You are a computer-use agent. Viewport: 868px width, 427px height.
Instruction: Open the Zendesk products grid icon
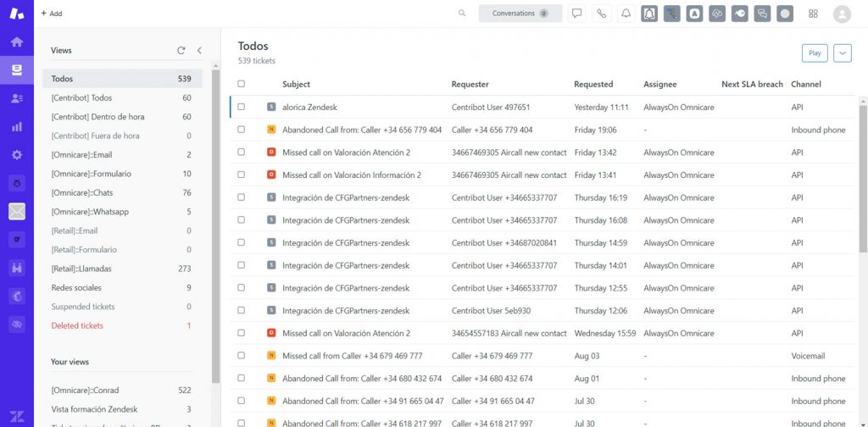tap(813, 14)
